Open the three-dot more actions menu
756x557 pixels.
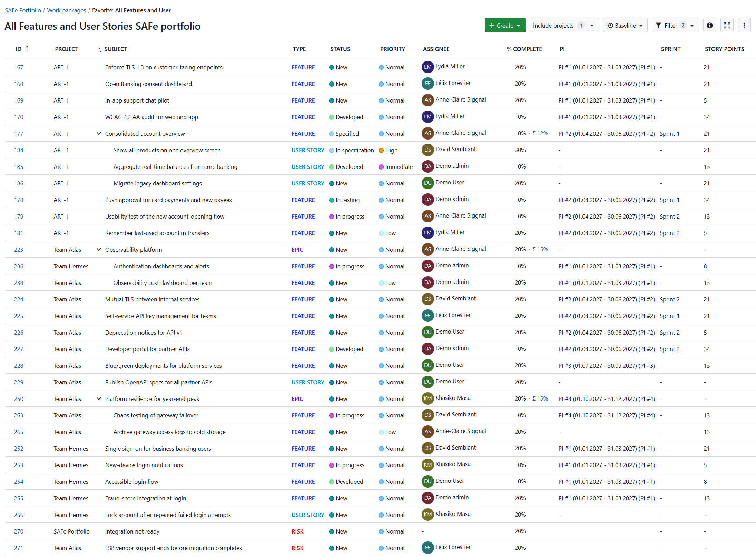click(744, 25)
